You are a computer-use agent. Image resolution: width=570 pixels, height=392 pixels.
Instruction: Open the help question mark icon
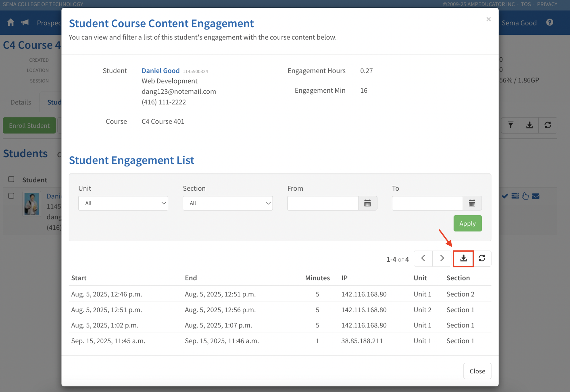click(x=550, y=23)
